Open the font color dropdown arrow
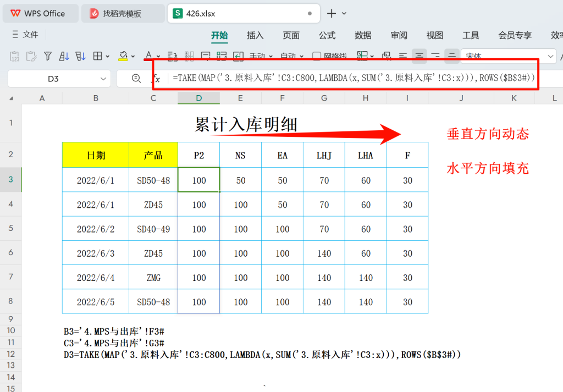This screenshot has width=563, height=392. pos(158,57)
